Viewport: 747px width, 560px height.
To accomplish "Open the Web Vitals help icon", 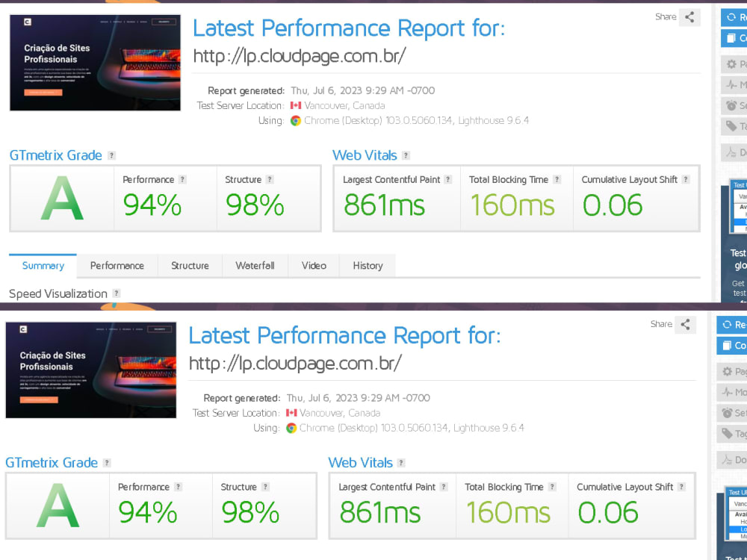I will [405, 155].
